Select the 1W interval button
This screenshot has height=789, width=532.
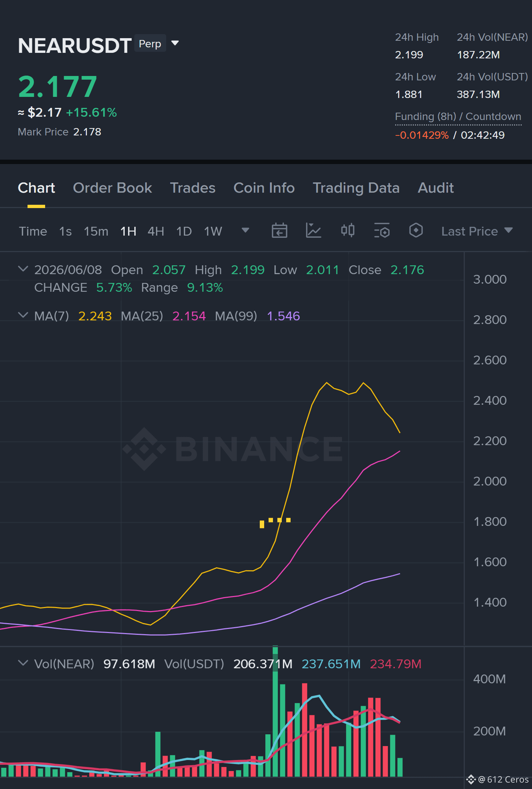213,231
